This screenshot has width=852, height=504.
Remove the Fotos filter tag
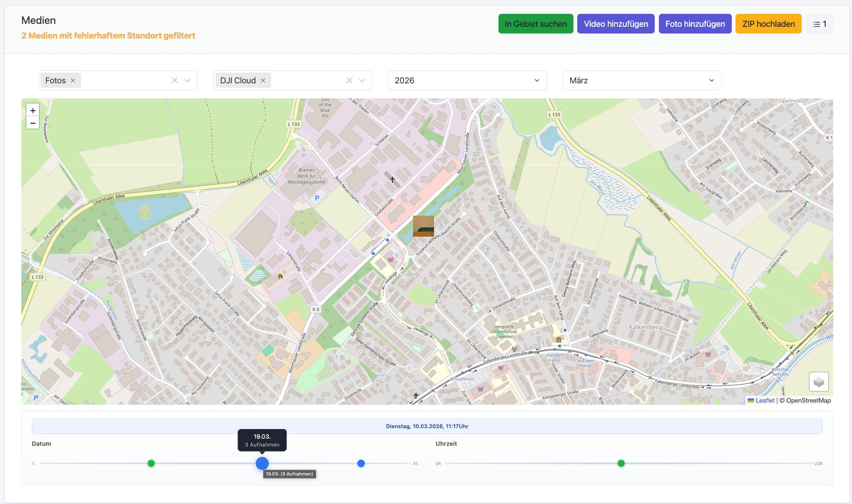point(73,80)
